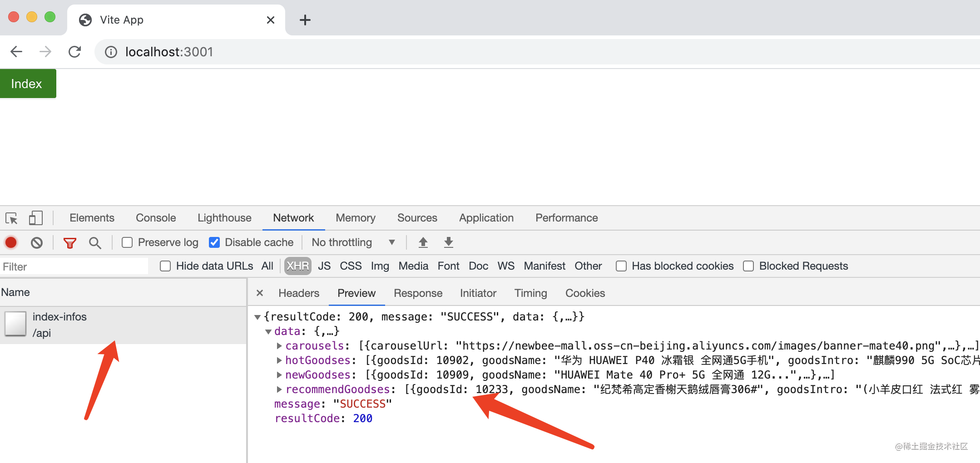Collapse the data object
The height and width of the screenshot is (463, 980).
(x=268, y=332)
